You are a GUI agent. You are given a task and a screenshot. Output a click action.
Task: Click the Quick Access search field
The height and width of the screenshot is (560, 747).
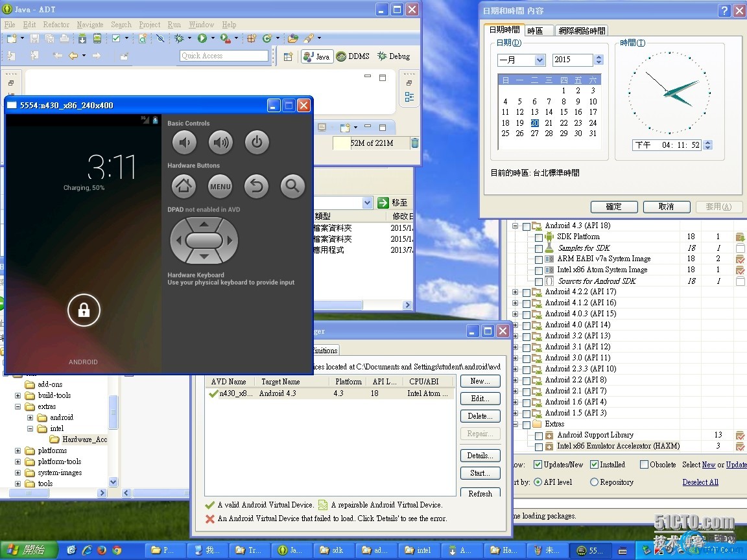pyautogui.click(x=224, y=56)
